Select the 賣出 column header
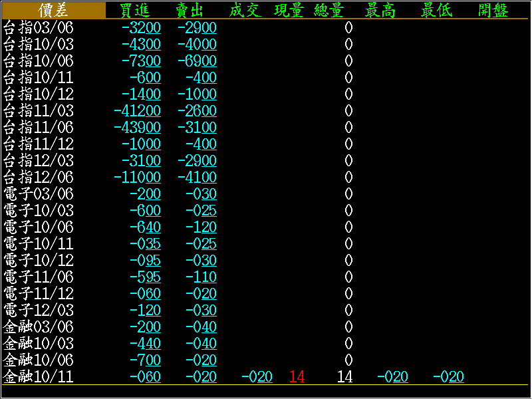Image resolution: width=532 pixels, height=399 pixels. click(x=190, y=10)
